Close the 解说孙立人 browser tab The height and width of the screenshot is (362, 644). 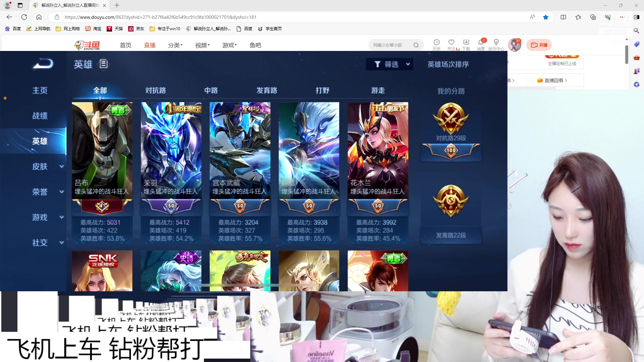(104, 5)
